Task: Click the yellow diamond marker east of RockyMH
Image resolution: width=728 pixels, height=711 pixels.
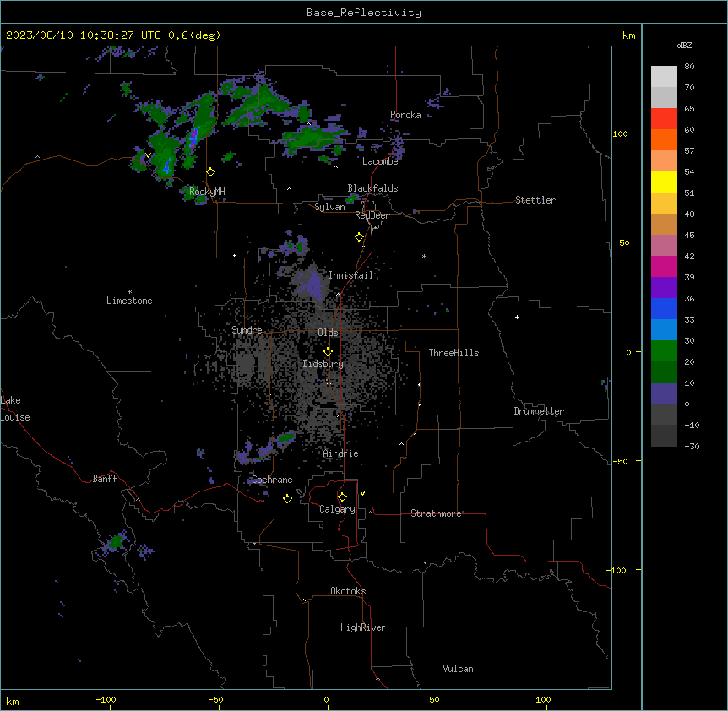Action: coord(211,172)
